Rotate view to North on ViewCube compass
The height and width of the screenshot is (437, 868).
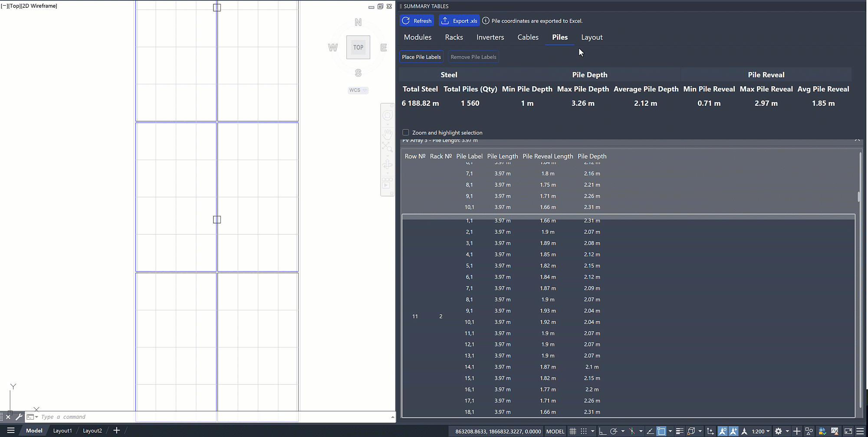pos(358,22)
